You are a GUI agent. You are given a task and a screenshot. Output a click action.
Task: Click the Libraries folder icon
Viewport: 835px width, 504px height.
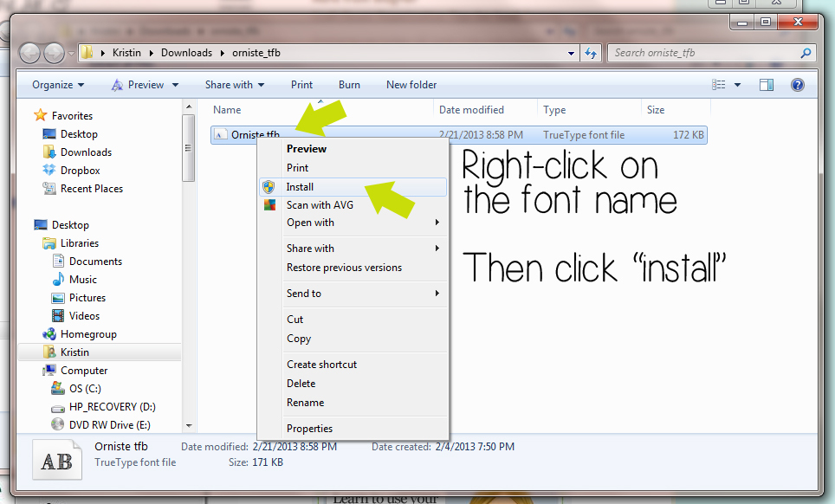[49, 243]
